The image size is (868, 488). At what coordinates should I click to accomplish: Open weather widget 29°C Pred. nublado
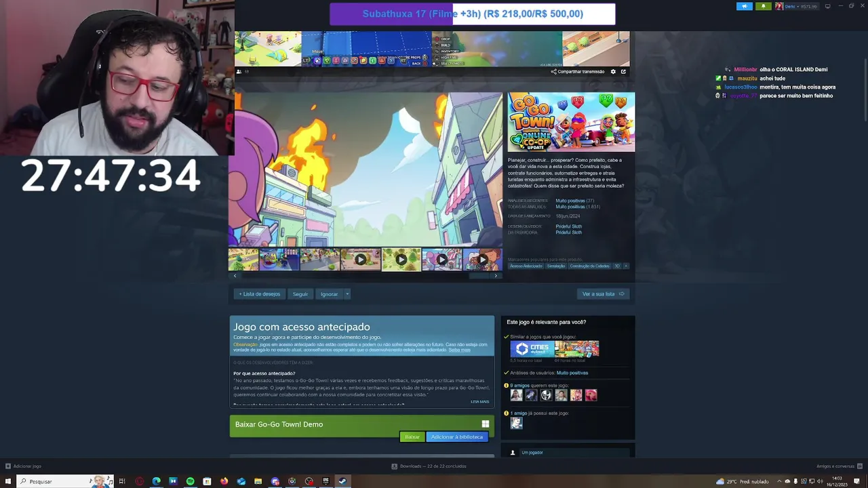click(x=743, y=481)
